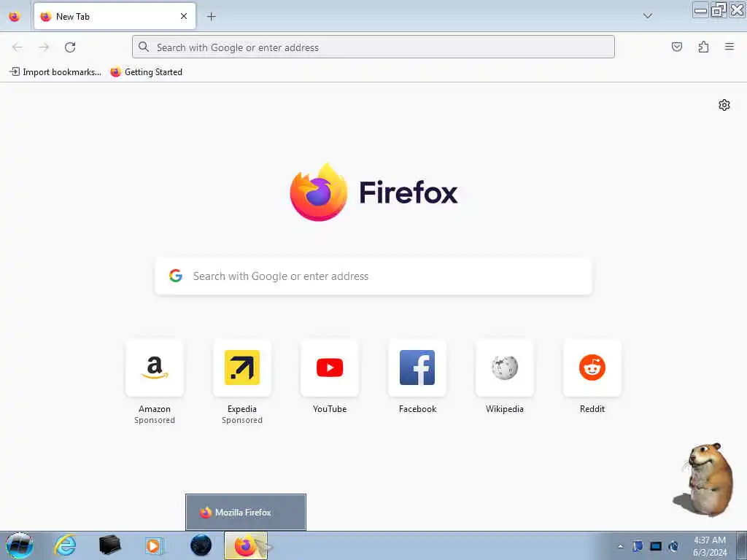Show hidden system tray icons arrow
Viewport: 747px width, 560px height.
click(x=620, y=546)
